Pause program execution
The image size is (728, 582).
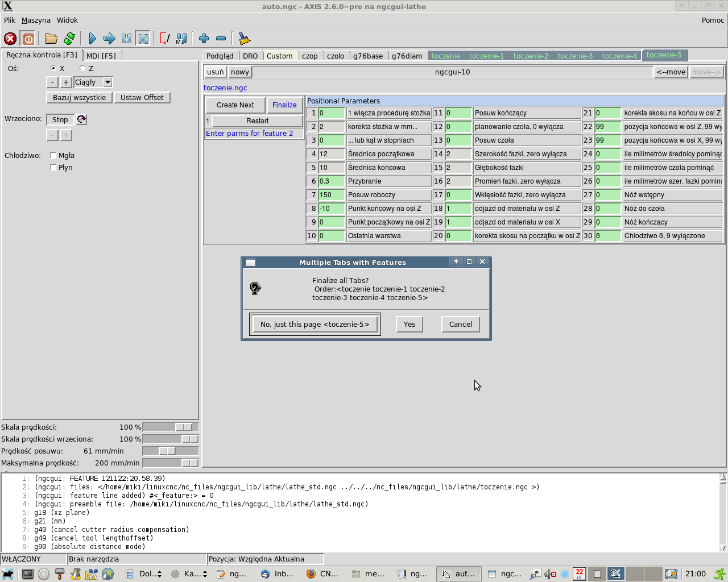point(126,39)
